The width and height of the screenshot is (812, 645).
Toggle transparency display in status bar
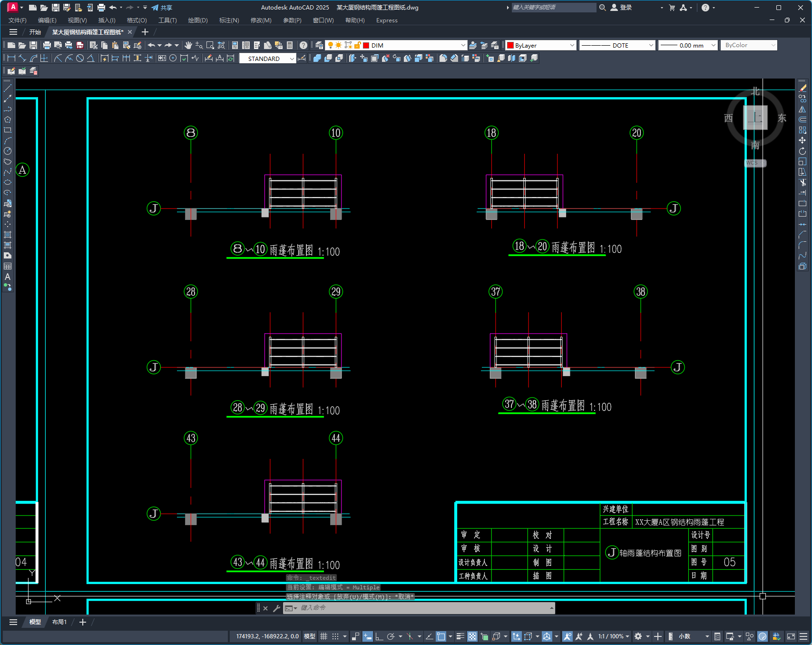[472, 636]
